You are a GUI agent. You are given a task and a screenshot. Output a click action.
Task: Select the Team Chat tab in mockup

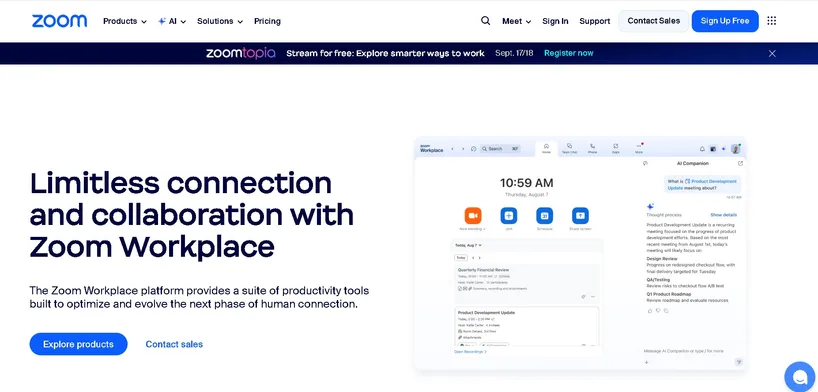click(x=569, y=149)
